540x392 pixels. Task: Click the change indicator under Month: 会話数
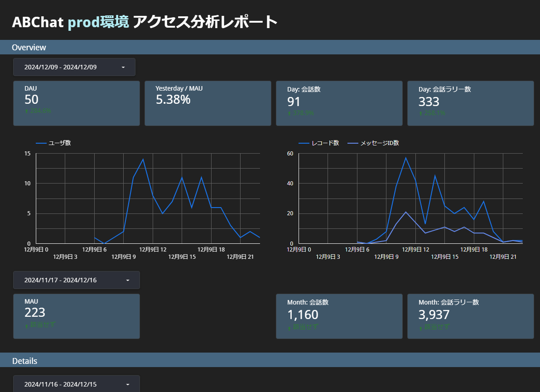tap(303, 327)
